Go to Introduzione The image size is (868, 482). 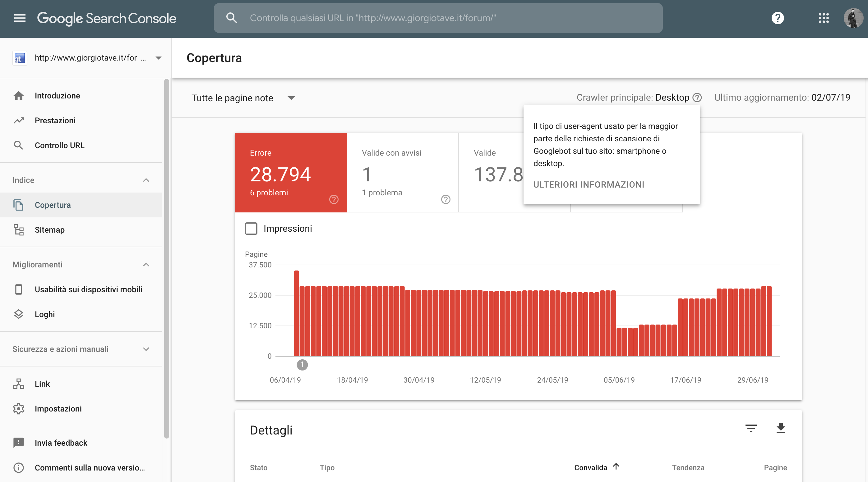tap(81, 96)
